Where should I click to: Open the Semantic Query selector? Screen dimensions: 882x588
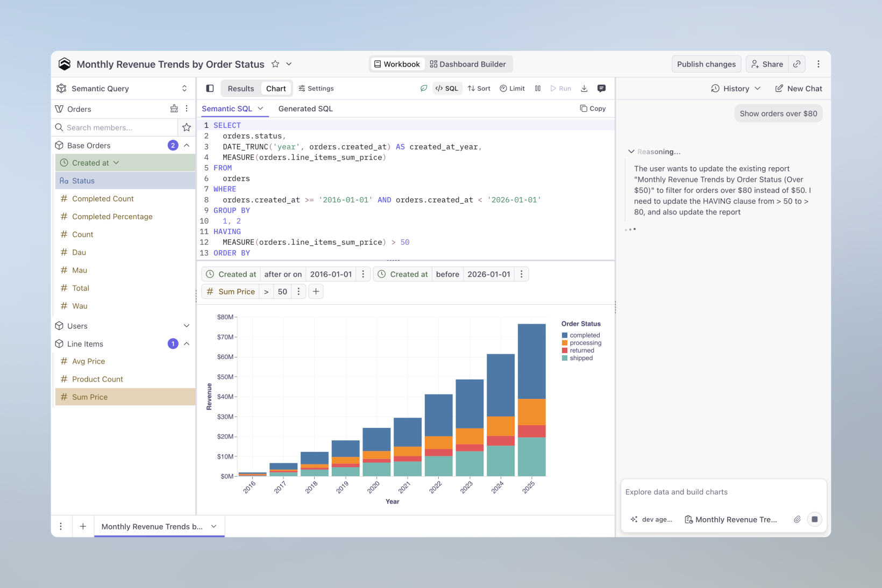click(123, 88)
